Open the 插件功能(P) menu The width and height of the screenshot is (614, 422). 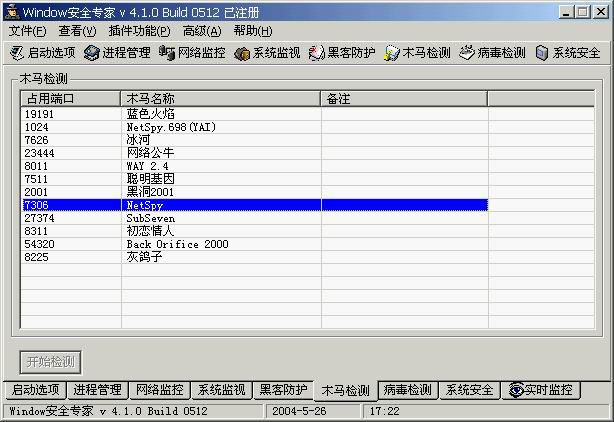(139, 31)
